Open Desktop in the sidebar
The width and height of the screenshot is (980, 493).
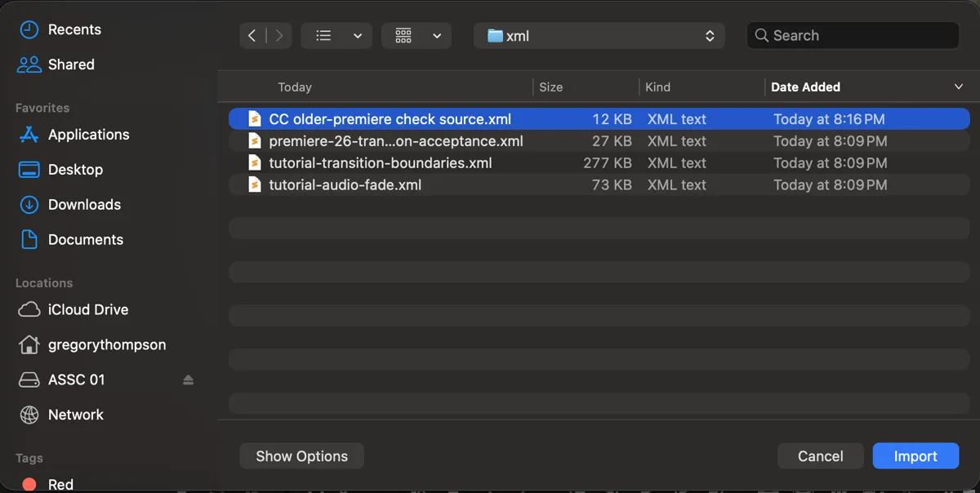(75, 170)
